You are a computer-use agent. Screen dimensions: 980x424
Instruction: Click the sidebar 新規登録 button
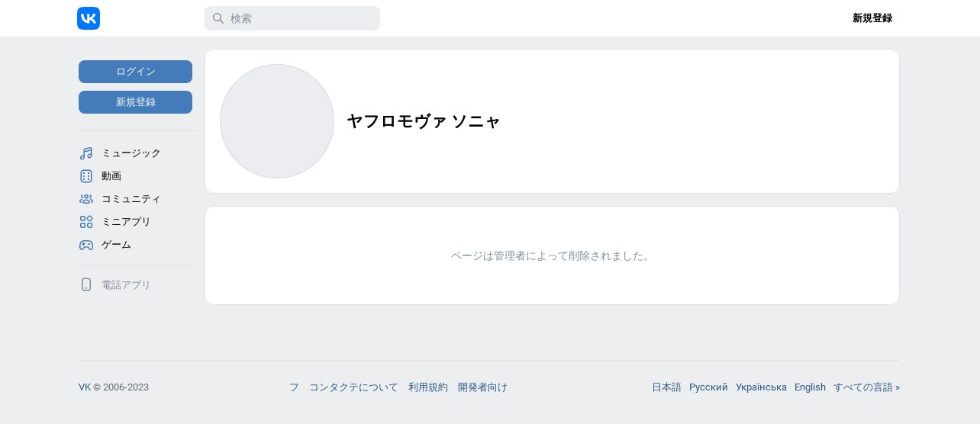(135, 102)
